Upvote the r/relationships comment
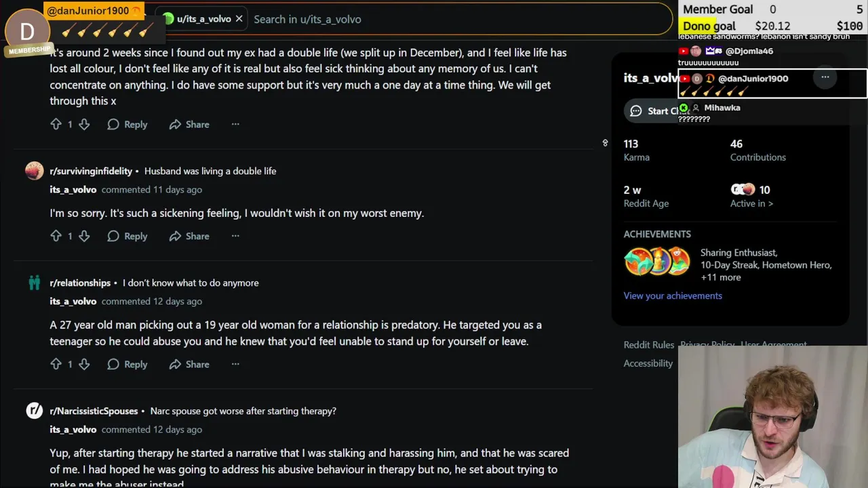The height and width of the screenshot is (488, 868). point(56,364)
